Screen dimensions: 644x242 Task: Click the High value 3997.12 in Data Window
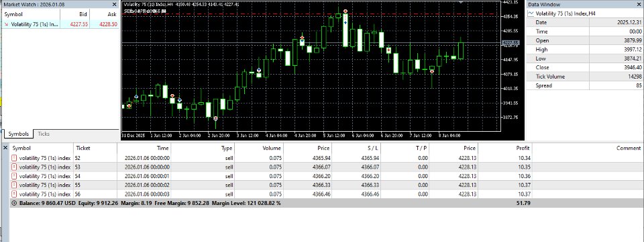[x=633, y=49]
